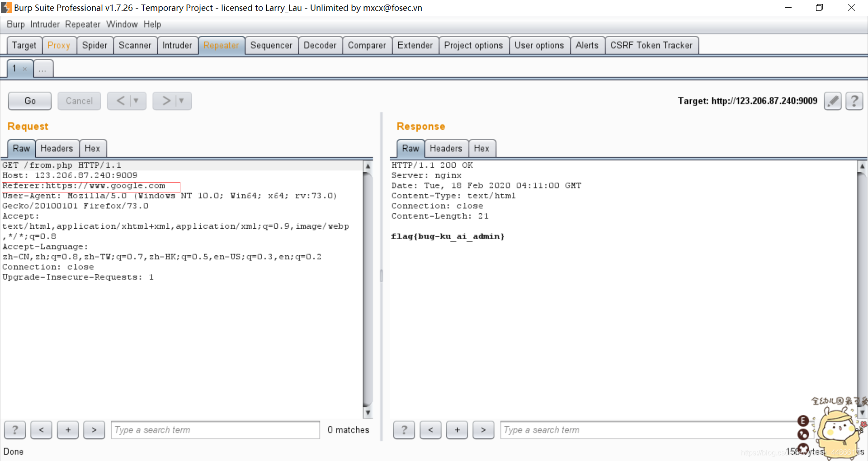Switch Request to Headers view
This screenshot has width=868, height=461.
(x=57, y=148)
